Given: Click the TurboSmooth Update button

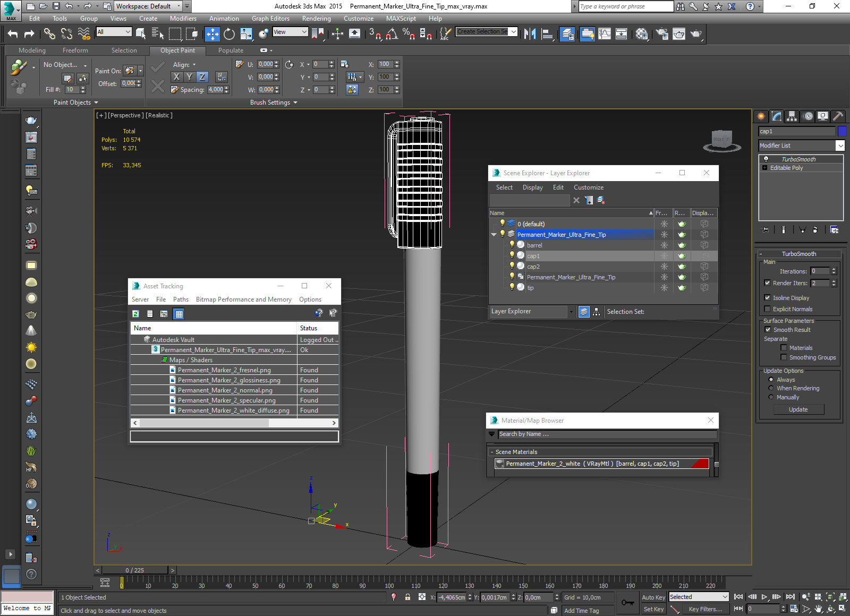Looking at the screenshot, I should [x=798, y=409].
